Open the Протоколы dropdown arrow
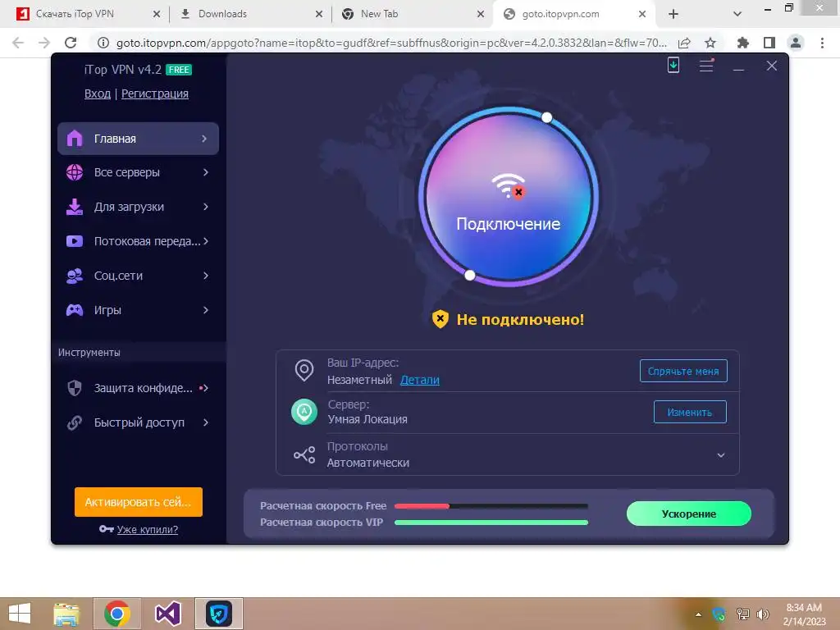The image size is (840, 630). 721,455
